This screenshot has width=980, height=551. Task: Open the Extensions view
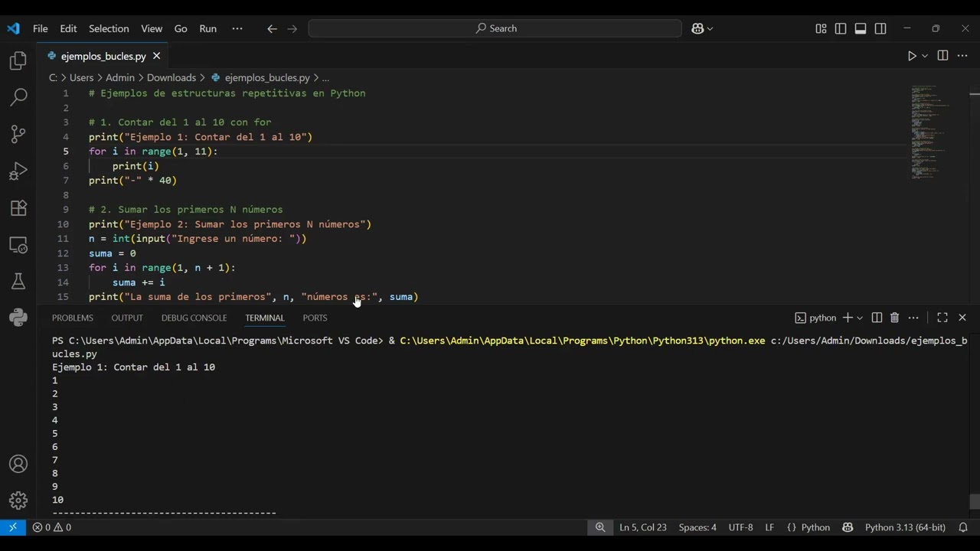point(18,207)
